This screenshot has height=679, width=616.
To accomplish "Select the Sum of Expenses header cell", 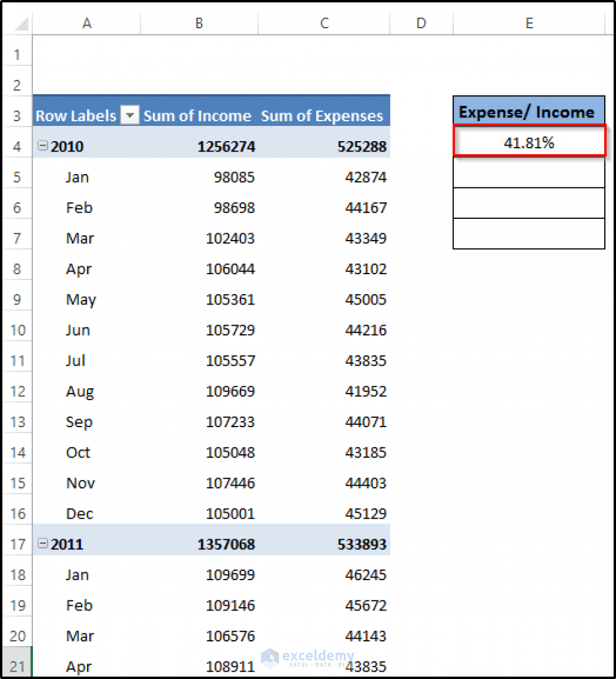I will click(322, 116).
